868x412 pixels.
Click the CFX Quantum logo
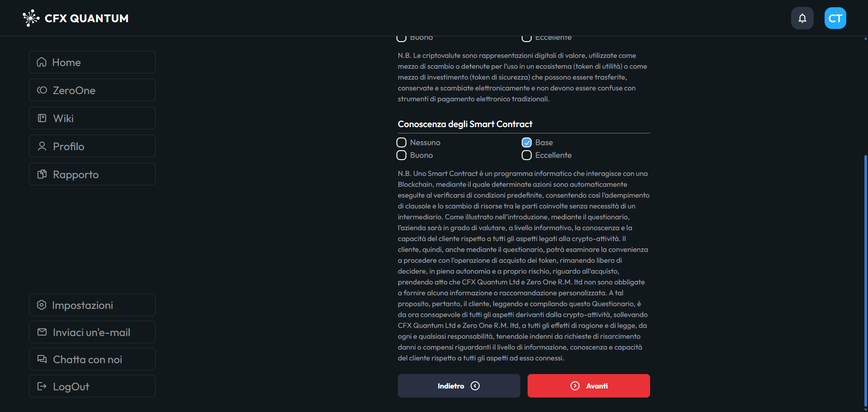coord(75,18)
